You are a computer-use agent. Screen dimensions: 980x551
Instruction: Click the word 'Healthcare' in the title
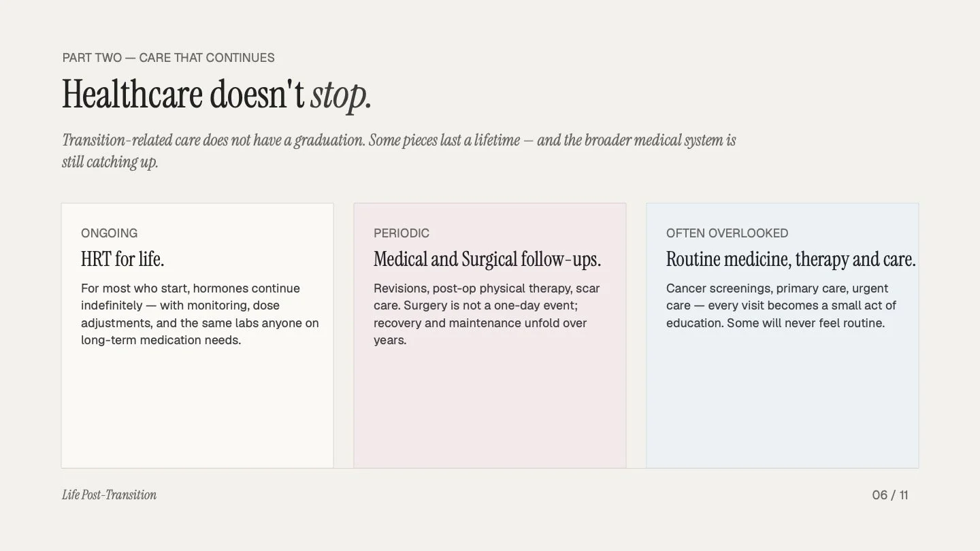pos(132,94)
